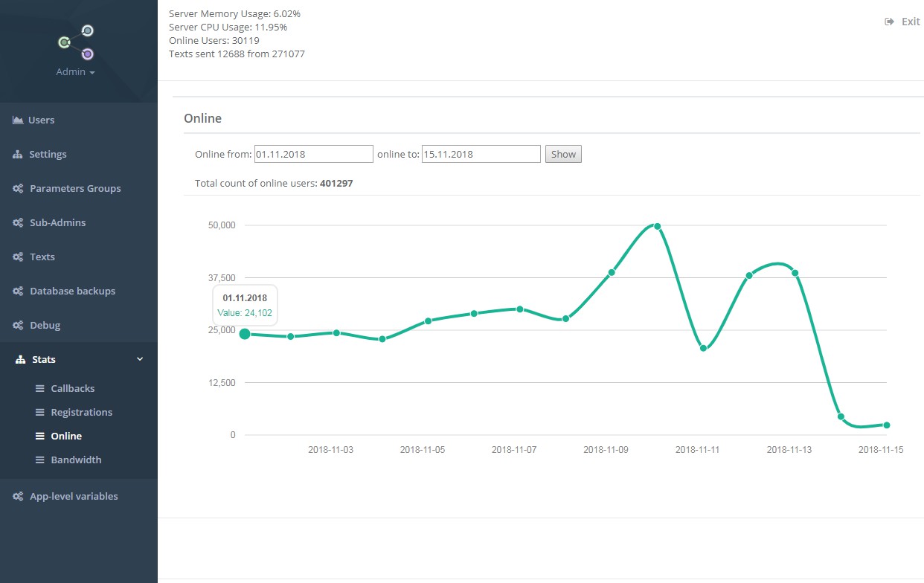Open the Admin dropdown menu

click(x=76, y=72)
